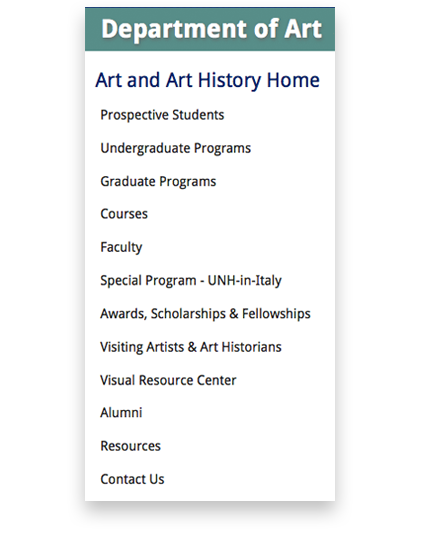Open Undergraduate Programs menu item
425x535 pixels.
point(175,148)
